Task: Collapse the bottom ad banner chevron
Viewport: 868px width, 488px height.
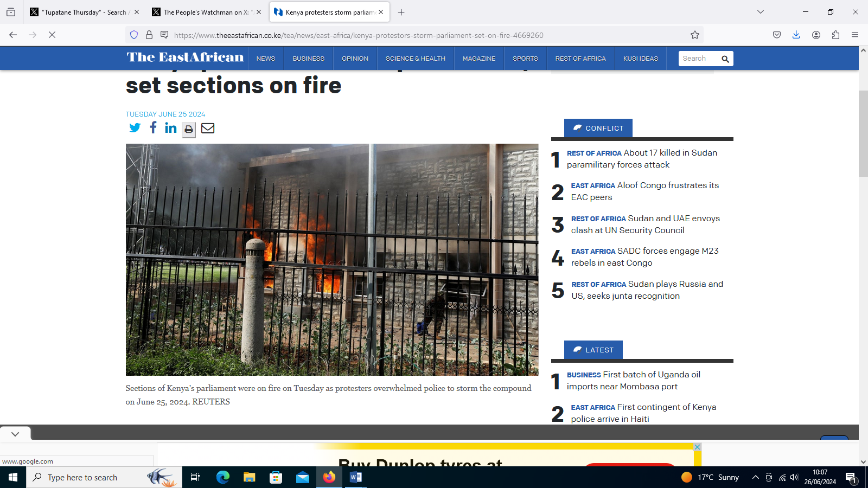Action: tap(15, 434)
